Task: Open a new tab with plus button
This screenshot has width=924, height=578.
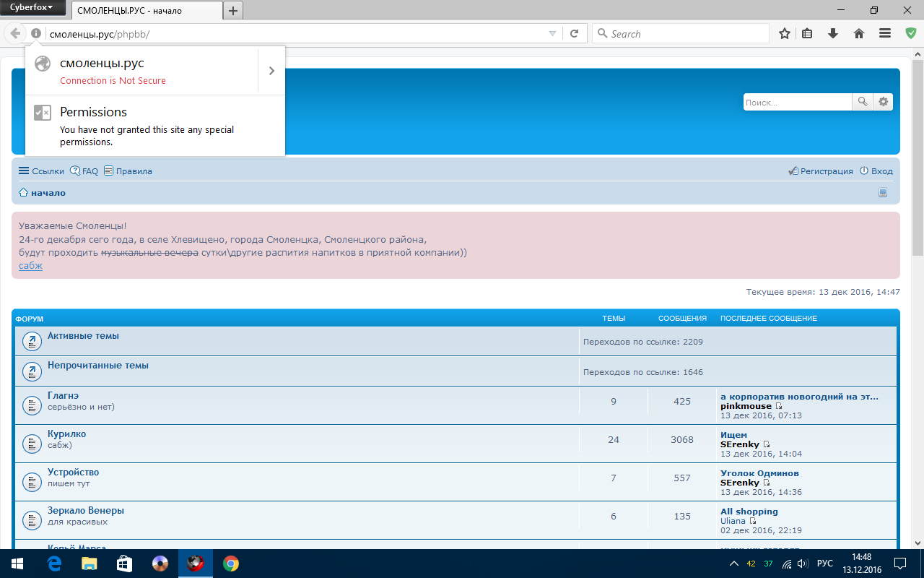Action: pyautogui.click(x=233, y=11)
